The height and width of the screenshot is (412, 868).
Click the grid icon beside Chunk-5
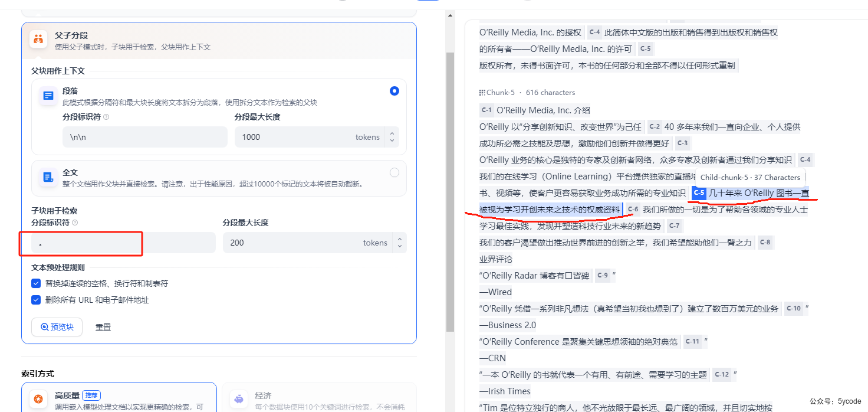pos(482,93)
